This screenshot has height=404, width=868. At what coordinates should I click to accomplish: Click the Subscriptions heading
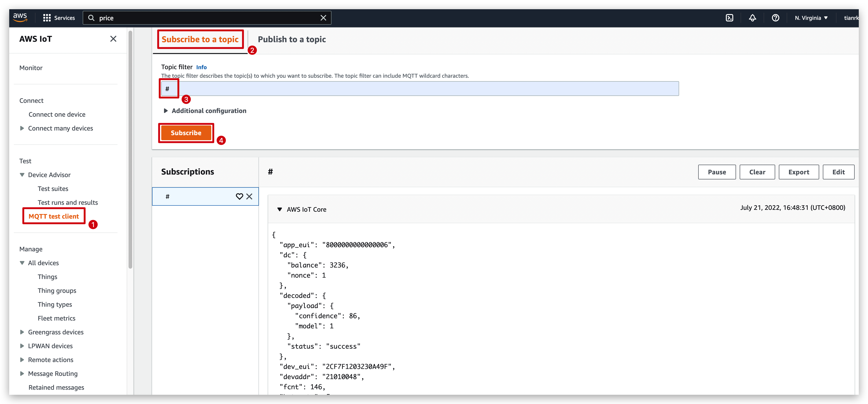point(188,172)
